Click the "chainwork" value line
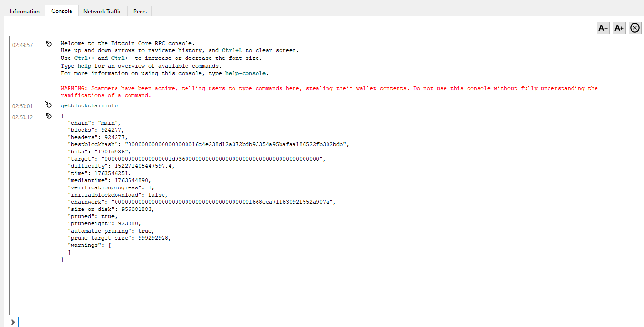Screen dimensions: 644x327 (202, 202)
